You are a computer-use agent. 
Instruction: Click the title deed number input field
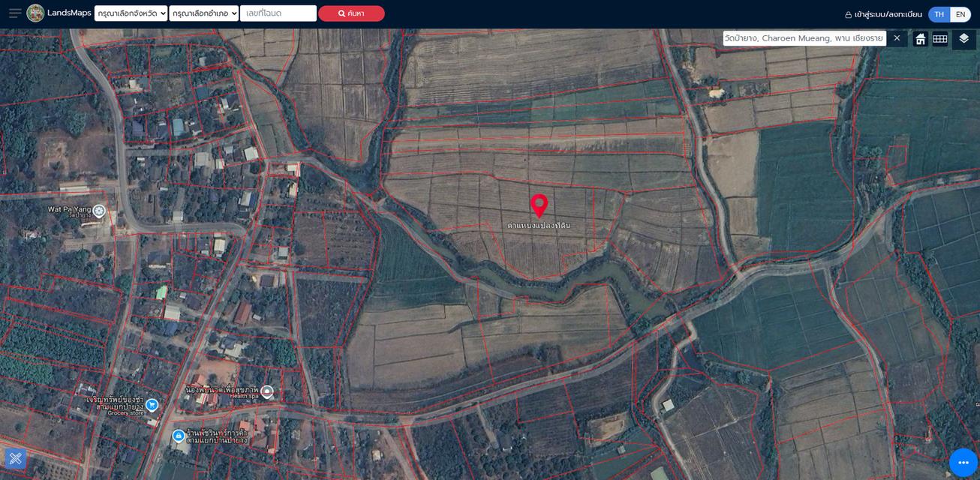[x=278, y=13]
